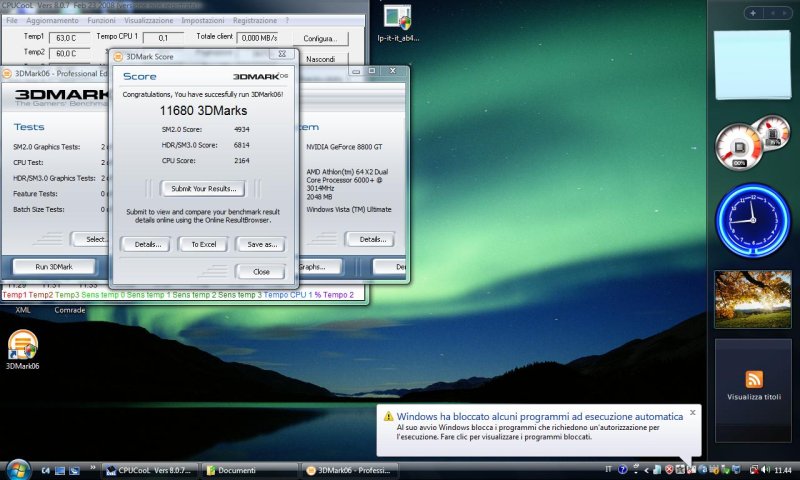Click Save as... in 3DMark Score dialog

[x=261, y=244]
